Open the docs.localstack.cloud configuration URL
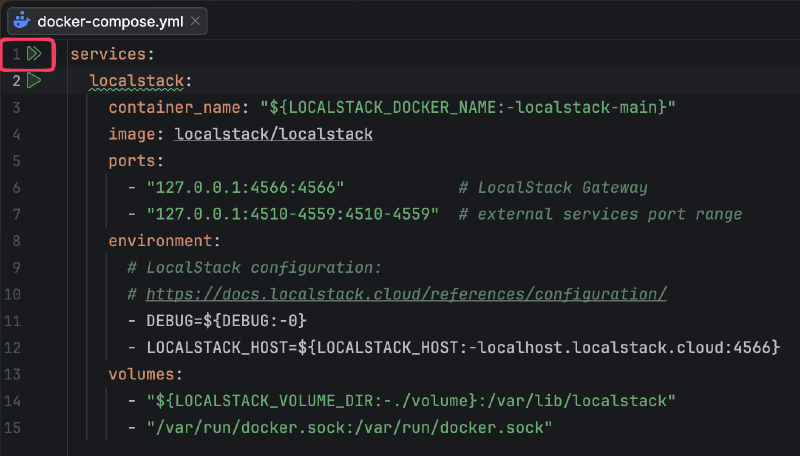Screen dimensions: 800x456 coord(406,294)
